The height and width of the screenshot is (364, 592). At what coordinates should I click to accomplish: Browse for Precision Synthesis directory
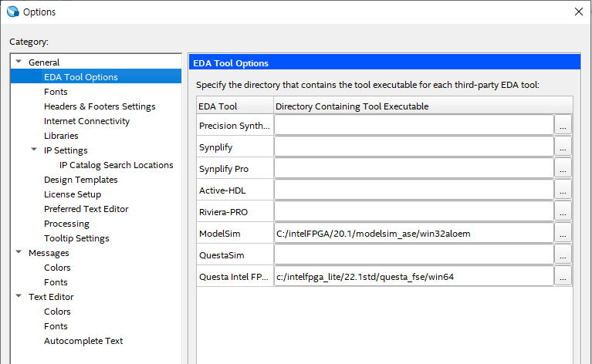pos(563,125)
